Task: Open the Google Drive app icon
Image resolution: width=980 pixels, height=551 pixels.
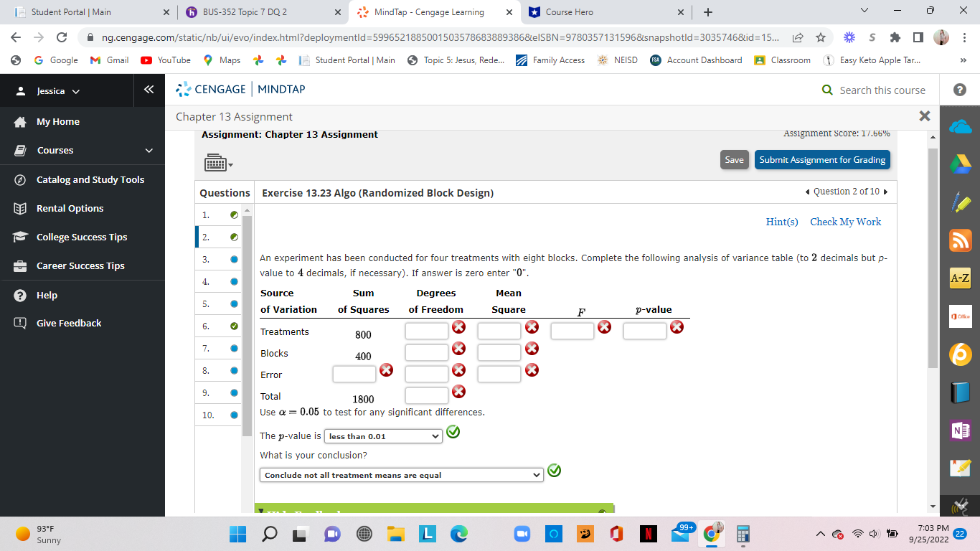Action: click(961, 165)
